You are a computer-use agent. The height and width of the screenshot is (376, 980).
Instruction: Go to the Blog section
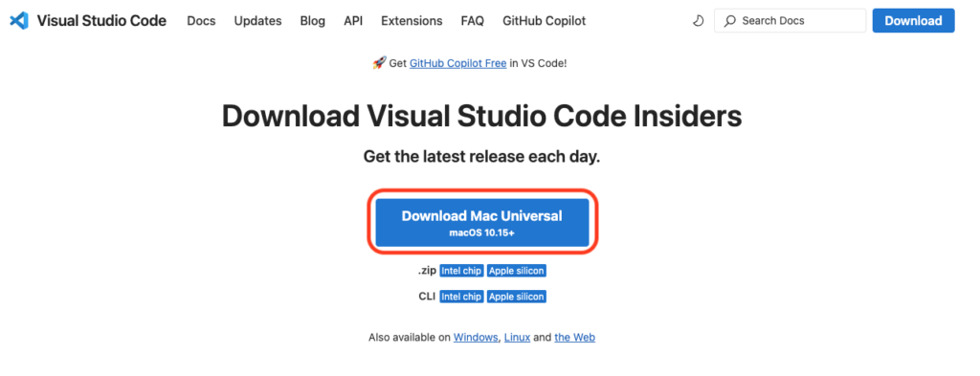click(x=313, y=21)
